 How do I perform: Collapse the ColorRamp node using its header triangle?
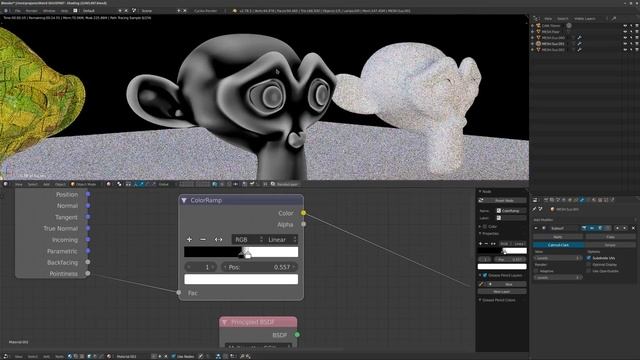click(x=184, y=200)
